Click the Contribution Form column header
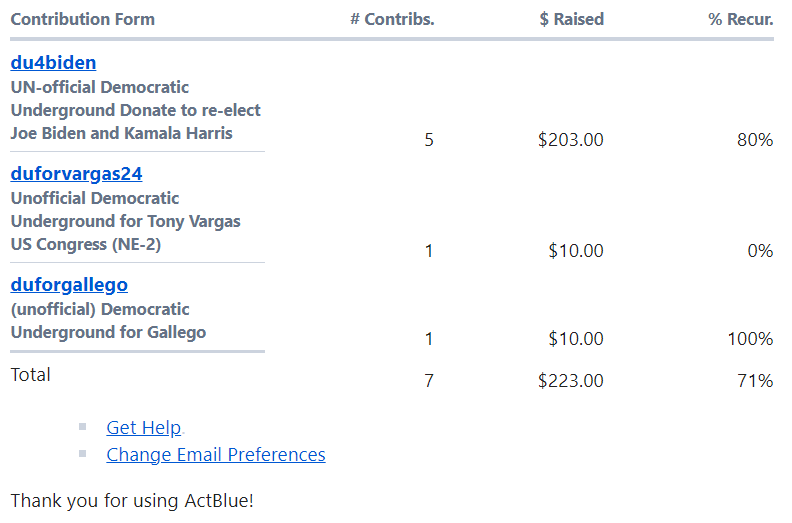Screen dimensions: 792x523 (83, 19)
